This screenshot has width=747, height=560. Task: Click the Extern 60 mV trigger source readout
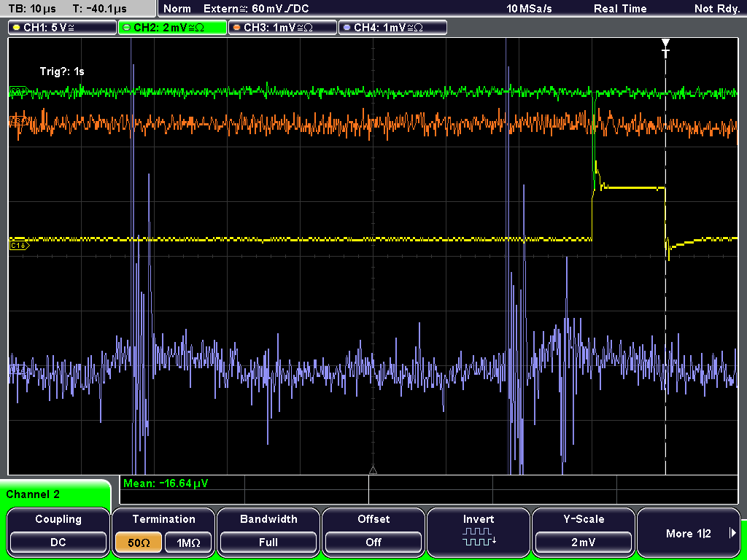(256, 9)
